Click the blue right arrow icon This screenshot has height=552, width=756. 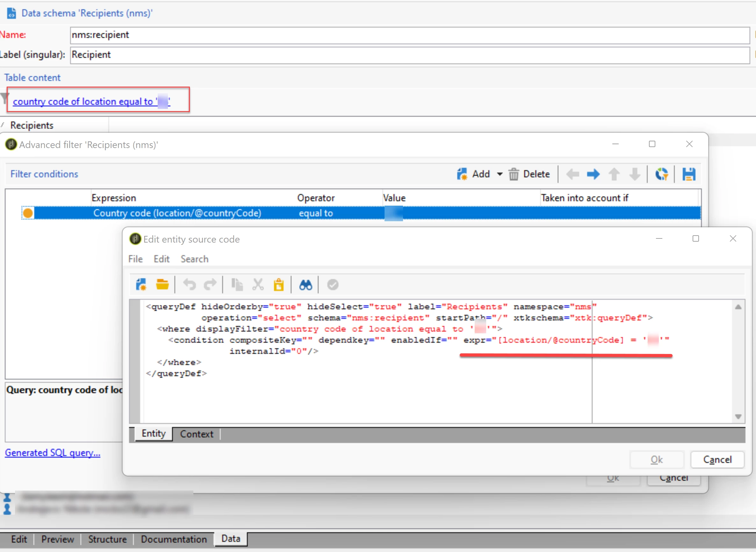pos(593,174)
